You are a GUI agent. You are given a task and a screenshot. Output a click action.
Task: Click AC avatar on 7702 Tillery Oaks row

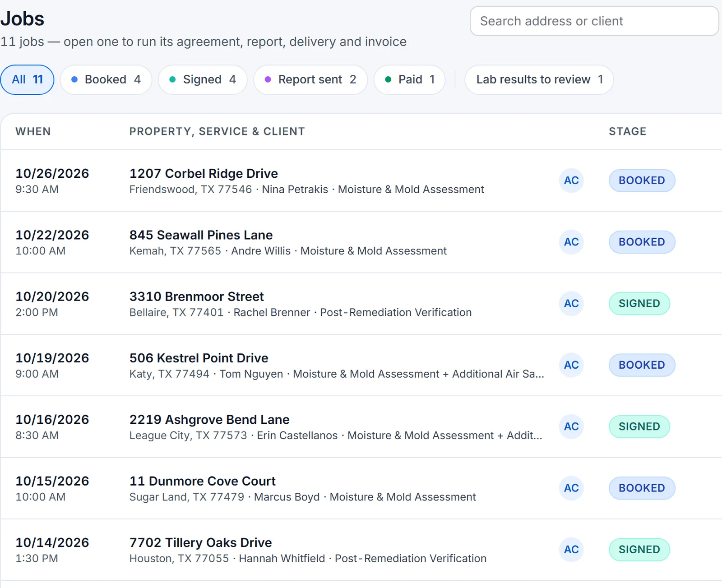pos(571,550)
